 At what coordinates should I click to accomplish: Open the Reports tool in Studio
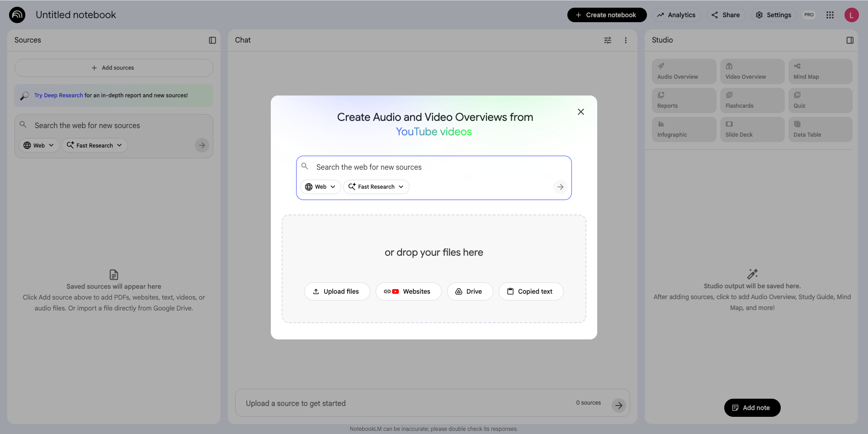tap(683, 100)
